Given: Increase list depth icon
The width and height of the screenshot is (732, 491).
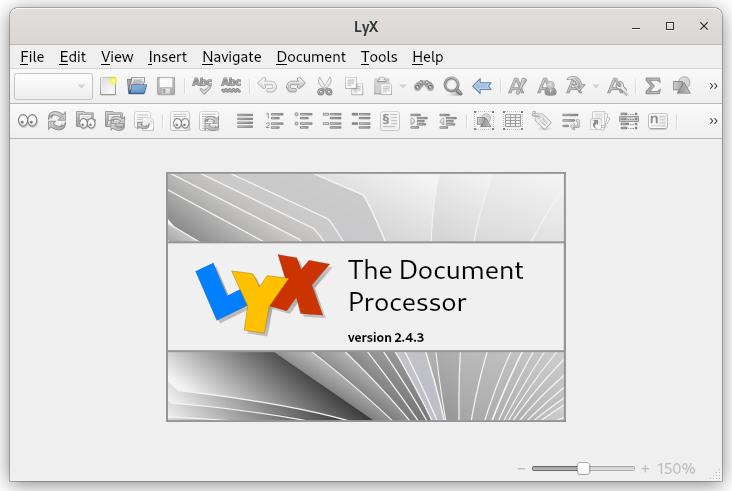Looking at the screenshot, I should pyautogui.click(x=419, y=121).
